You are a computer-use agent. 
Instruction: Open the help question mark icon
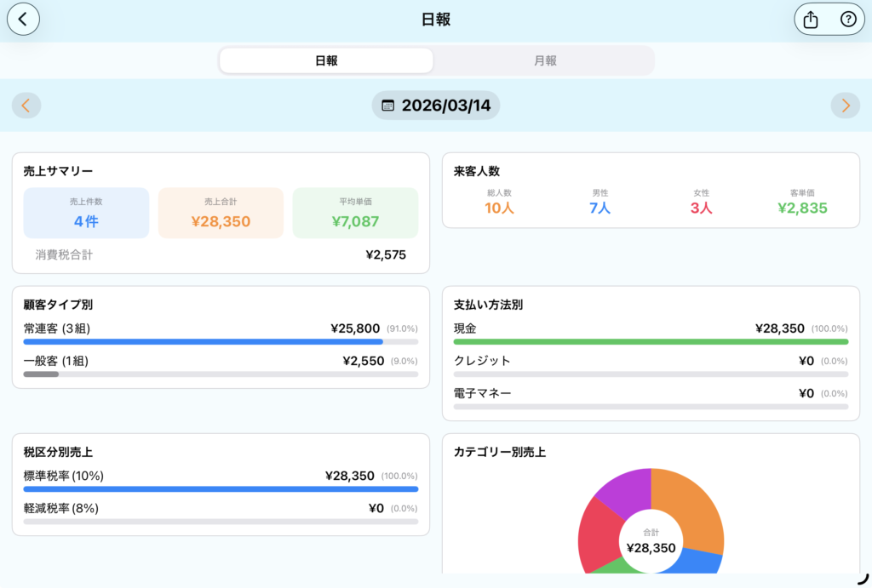[848, 20]
